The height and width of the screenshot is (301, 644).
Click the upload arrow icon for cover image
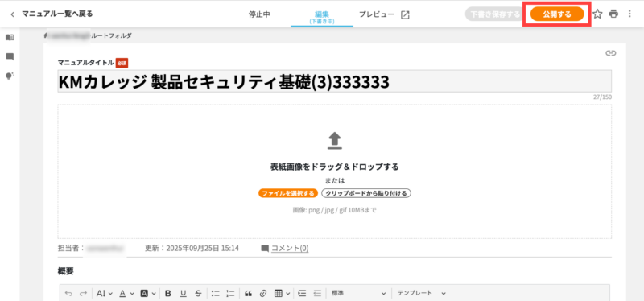[x=335, y=141]
